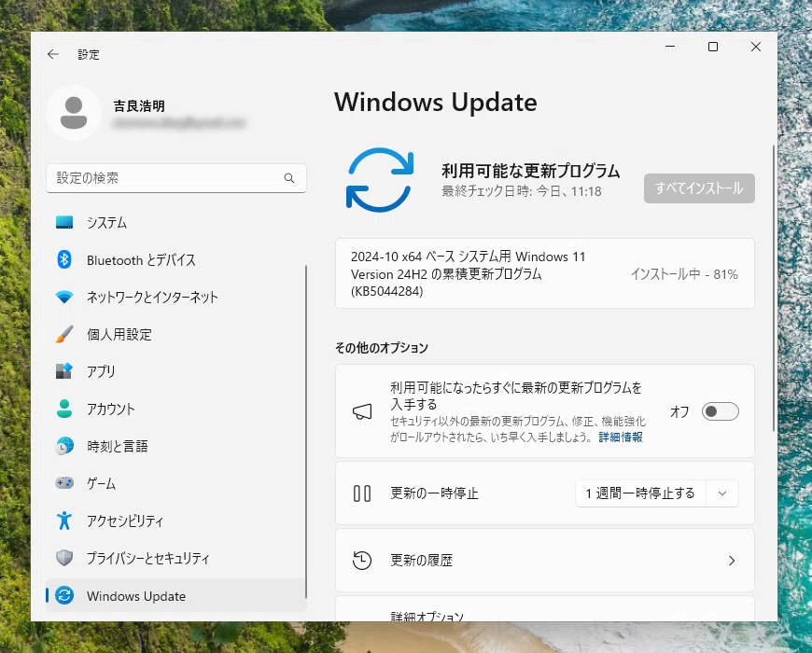Click the back arrow in settings header
This screenshot has height=653, width=812.
53,54
